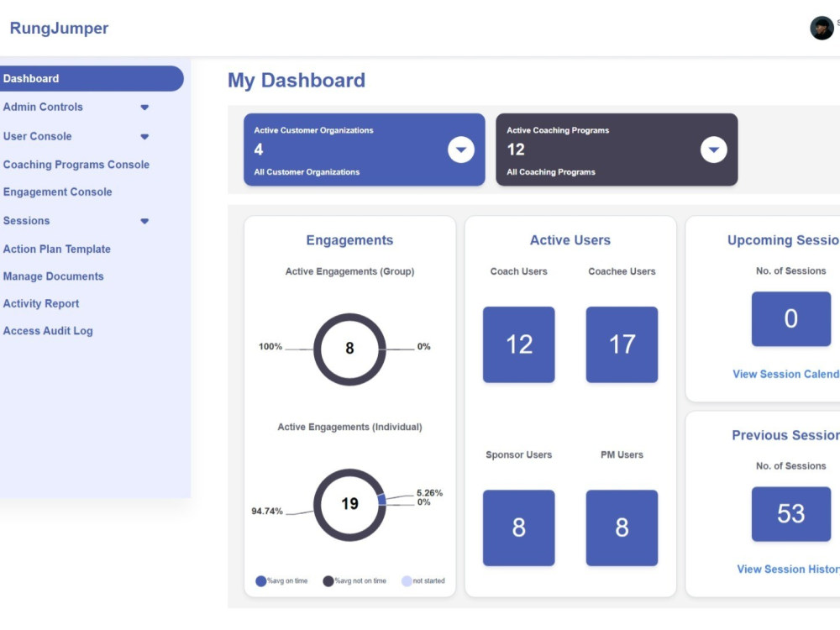This screenshot has height=630, width=840.
Task: Expand the Sessions arrow
Action: tap(144, 221)
